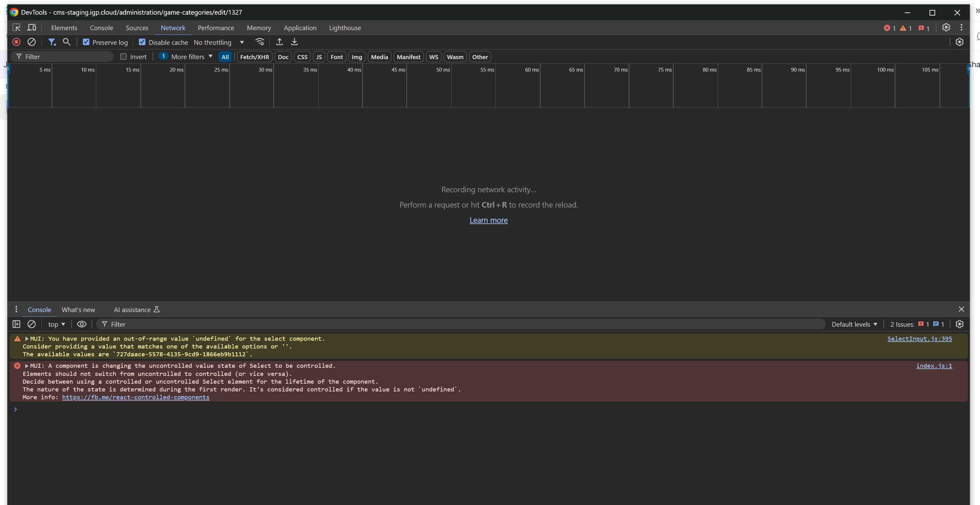Open the top execution context dropdown
Screen dimensions: 980x505
[x=57, y=324]
